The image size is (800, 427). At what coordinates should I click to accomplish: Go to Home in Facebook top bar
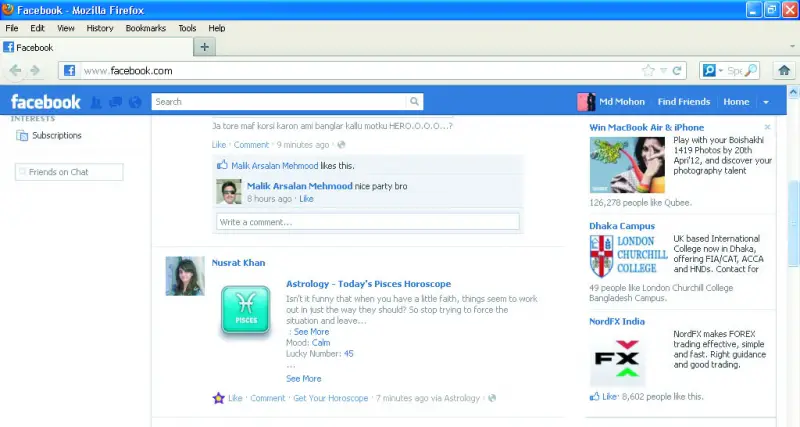pos(736,102)
